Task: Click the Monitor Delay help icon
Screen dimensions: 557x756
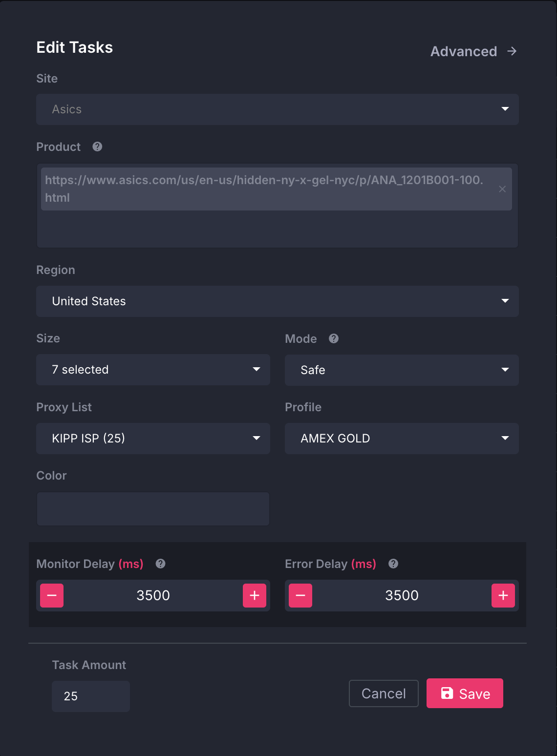Action: pyautogui.click(x=160, y=564)
